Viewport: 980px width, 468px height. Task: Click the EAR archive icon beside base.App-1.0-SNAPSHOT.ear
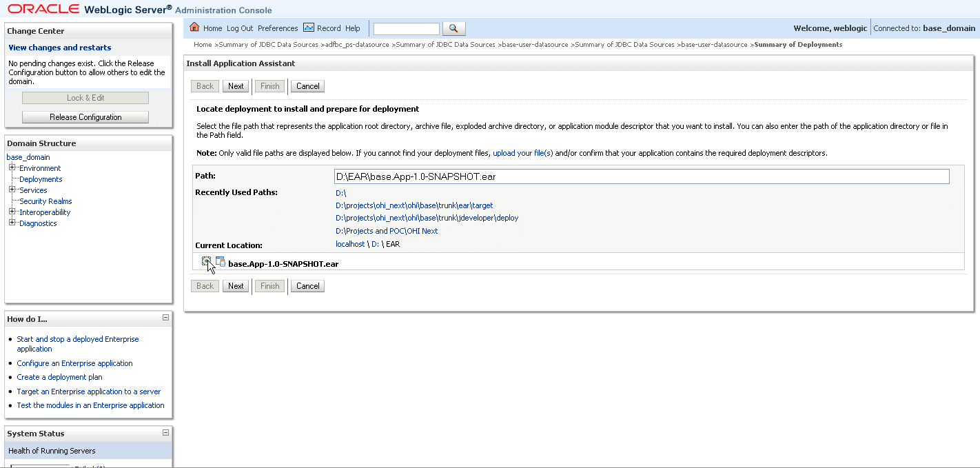coord(221,261)
